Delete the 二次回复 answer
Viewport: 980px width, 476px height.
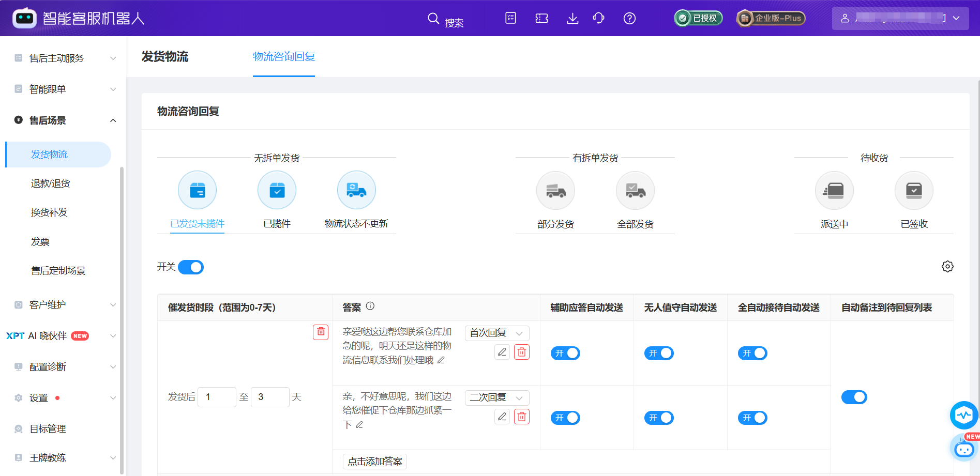(x=522, y=417)
